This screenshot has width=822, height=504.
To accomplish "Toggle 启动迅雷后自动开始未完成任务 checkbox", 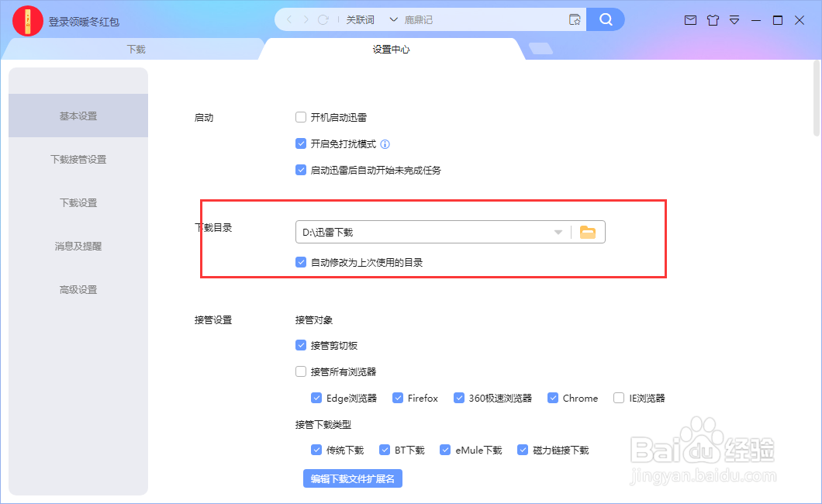I will click(301, 170).
